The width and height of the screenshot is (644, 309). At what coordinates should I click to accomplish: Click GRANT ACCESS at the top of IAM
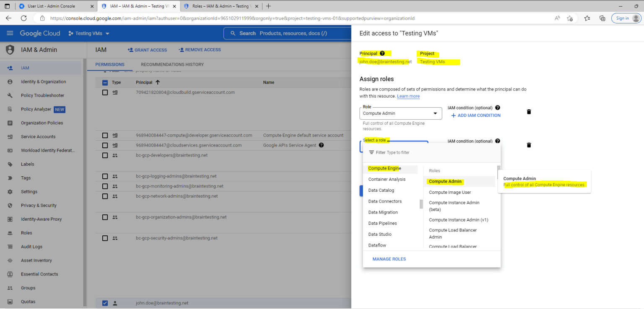point(147,50)
